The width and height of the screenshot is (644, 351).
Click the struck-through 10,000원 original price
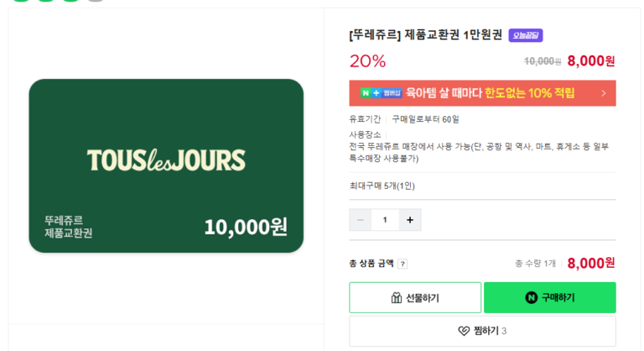point(543,61)
